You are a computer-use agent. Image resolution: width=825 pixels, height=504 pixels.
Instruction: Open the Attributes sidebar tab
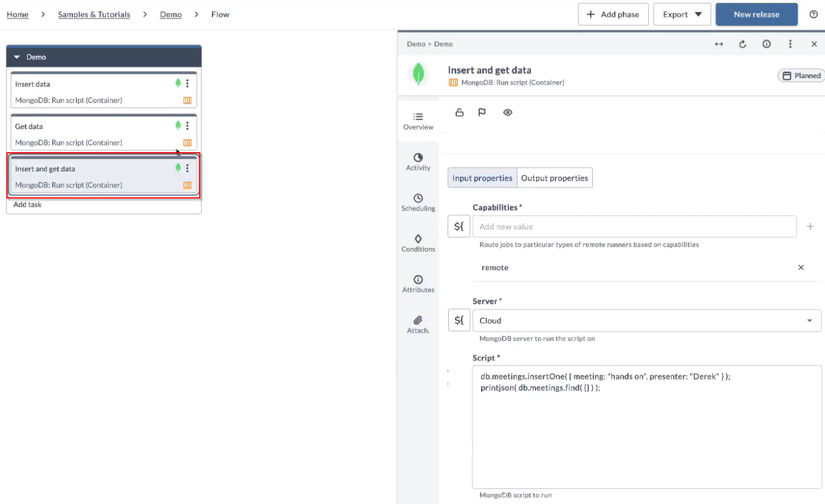[418, 284]
